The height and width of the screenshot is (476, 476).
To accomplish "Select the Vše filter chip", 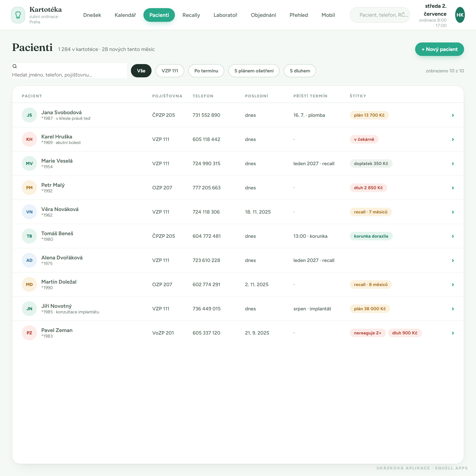I will coord(141,71).
